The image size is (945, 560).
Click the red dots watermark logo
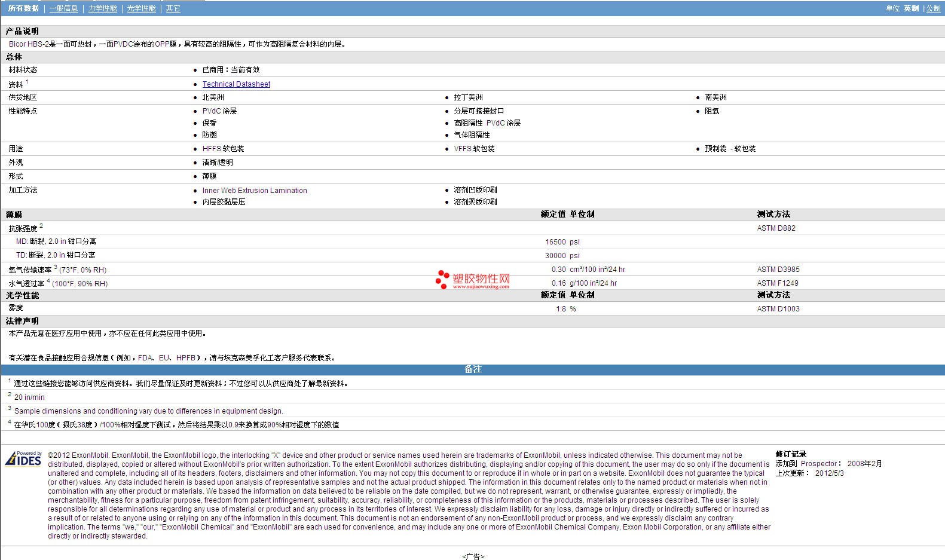[x=442, y=279]
